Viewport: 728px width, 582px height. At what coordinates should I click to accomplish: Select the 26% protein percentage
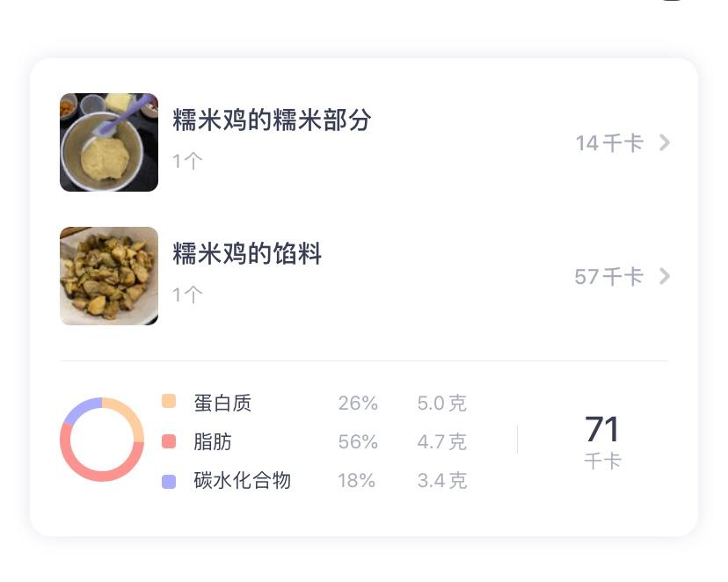click(358, 404)
